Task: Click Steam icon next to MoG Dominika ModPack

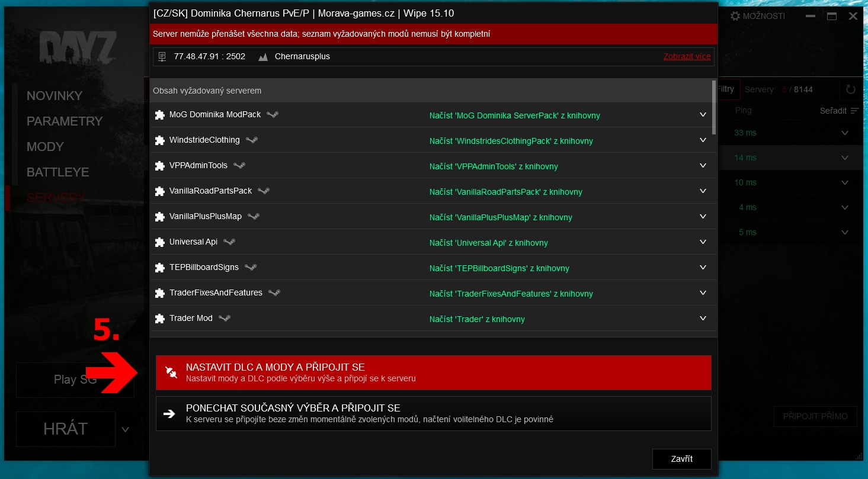Action: tap(273, 115)
